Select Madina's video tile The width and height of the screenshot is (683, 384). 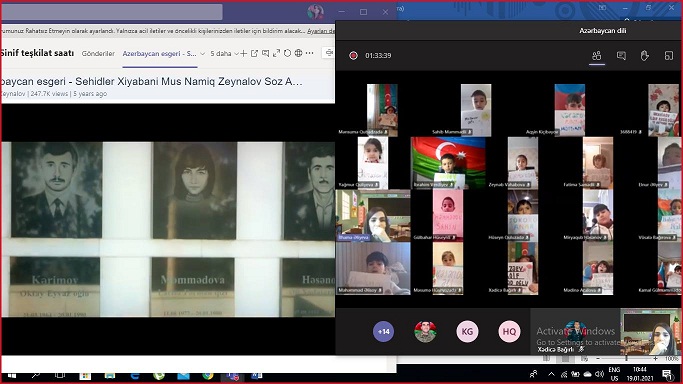tap(598, 269)
